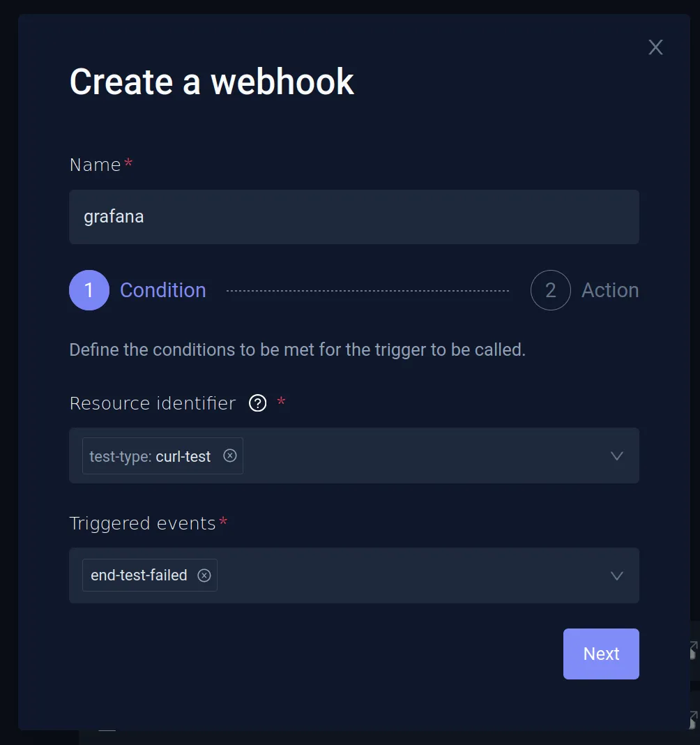Click the upper external-link icon at right edge
The image size is (700, 745).
[x=695, y=651]
